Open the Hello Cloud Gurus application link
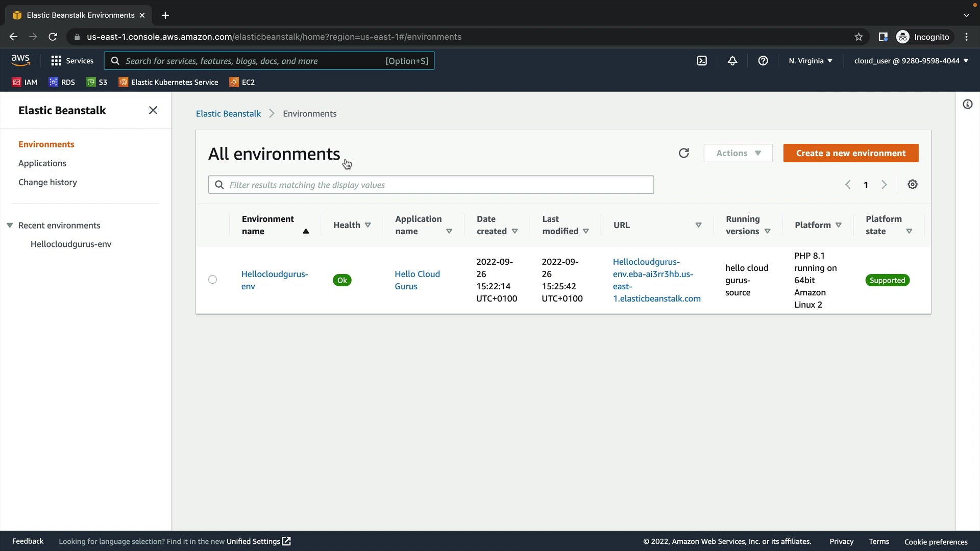The width and height of the screenshot is (980, 551). point(417,280)
